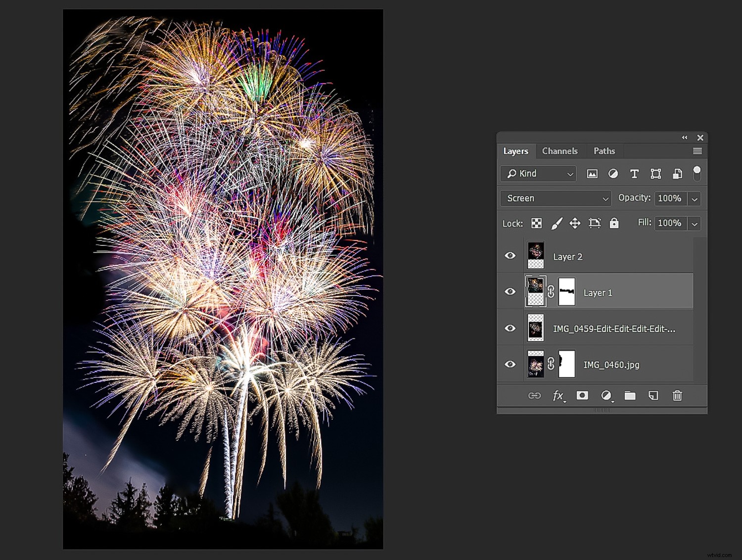The width and height of the screenshot is (742, 560).
Task: Filter layers by type Text
Action: [635, 174]
